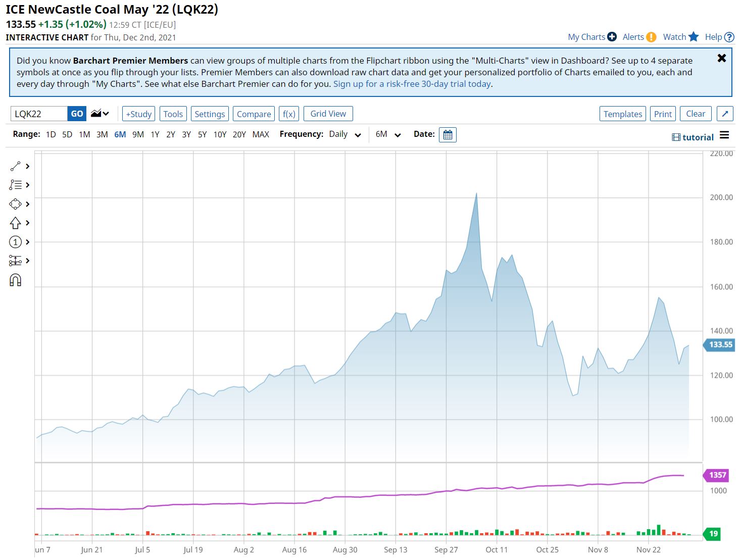Open the Help question mark icon

coord(729,37)
